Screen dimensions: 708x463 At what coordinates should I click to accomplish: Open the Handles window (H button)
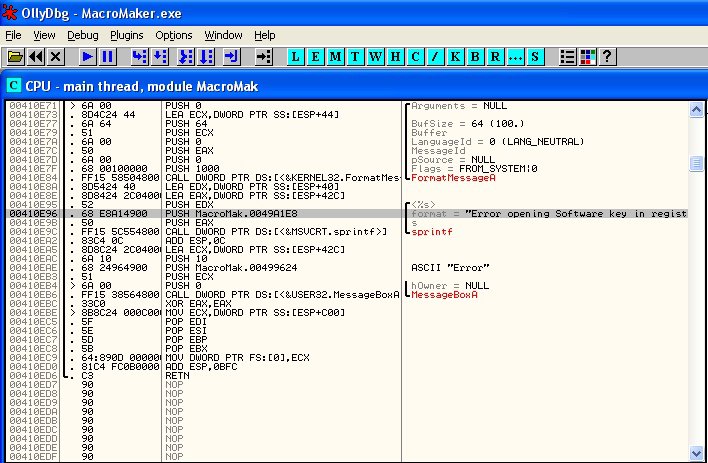395,57
